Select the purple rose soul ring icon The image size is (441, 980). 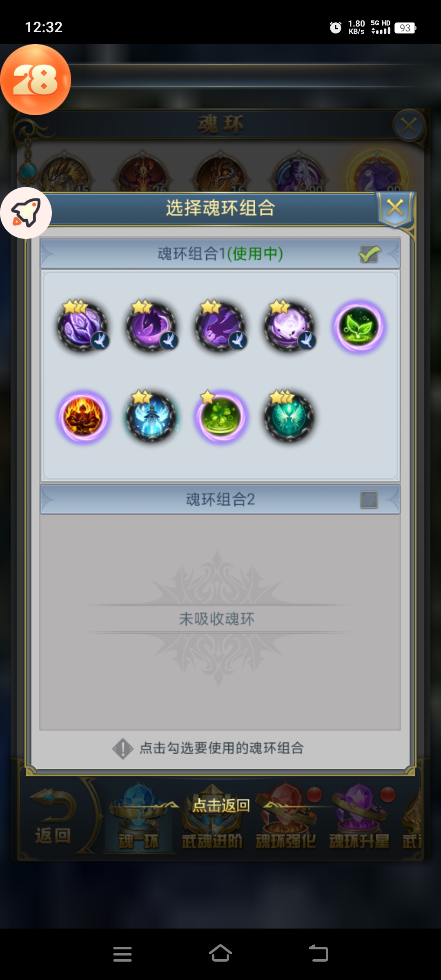[83, 327]
